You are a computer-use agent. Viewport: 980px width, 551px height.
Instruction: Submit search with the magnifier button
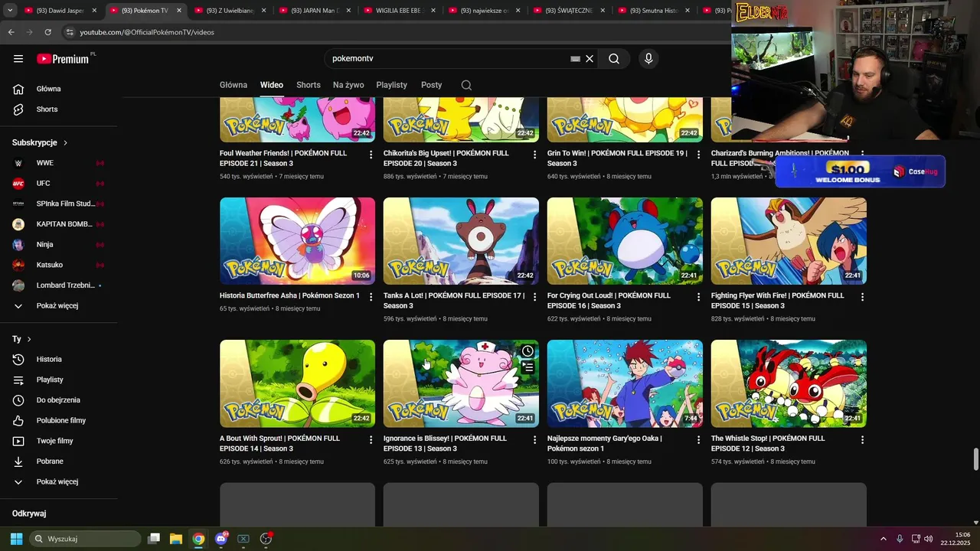614,59
